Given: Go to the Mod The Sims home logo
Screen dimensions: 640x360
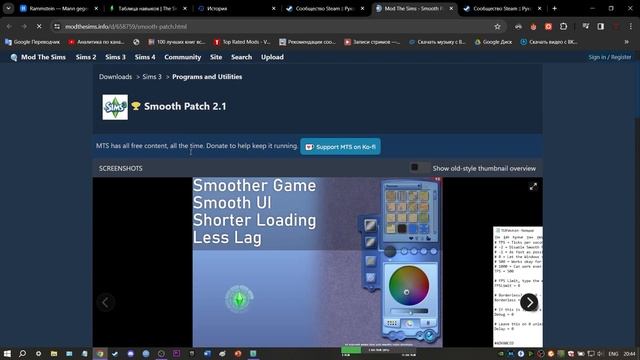Looking at the screenshot, I should 38,57.
